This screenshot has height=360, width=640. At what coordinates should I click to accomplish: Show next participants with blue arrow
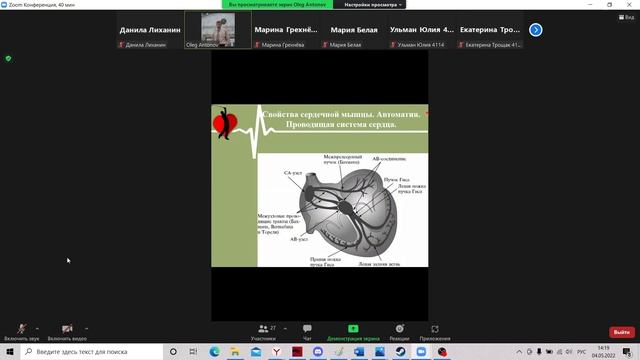click(536, 30)
